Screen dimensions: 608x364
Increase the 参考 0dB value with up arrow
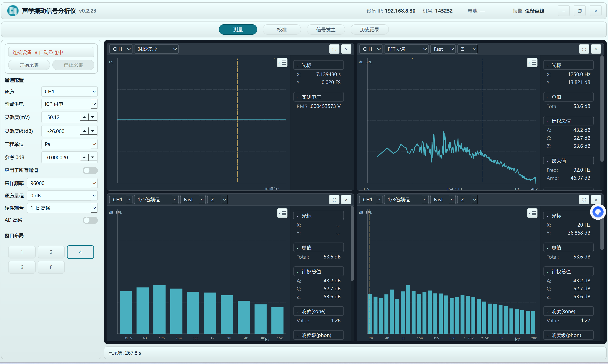click(x=84, y=157)
